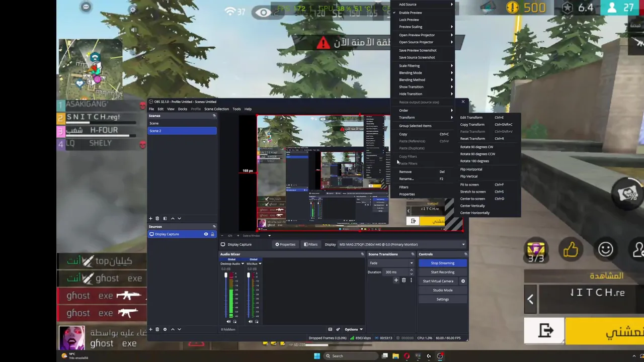
Task: Add a scene transition with the plus icon
Action: pyautogui.click(x=396, y=280)
